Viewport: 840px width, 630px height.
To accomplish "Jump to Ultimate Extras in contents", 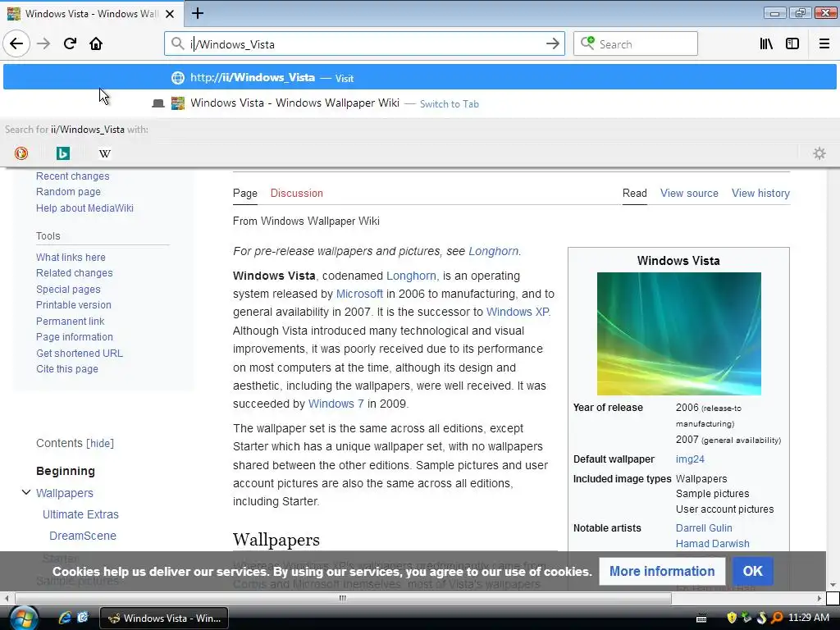I will tap(80, 514).
